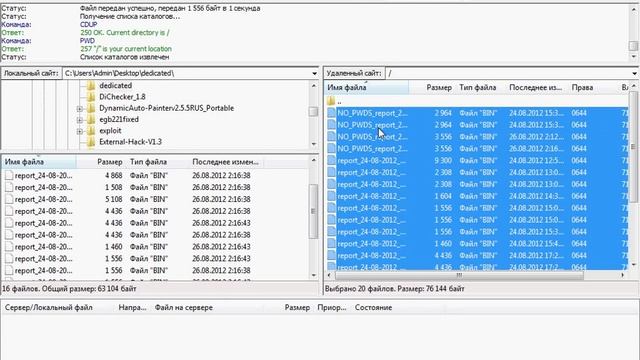Sort remote files by Размер column
The width and height of the screenshot is (640, 360).
[432, 87]
